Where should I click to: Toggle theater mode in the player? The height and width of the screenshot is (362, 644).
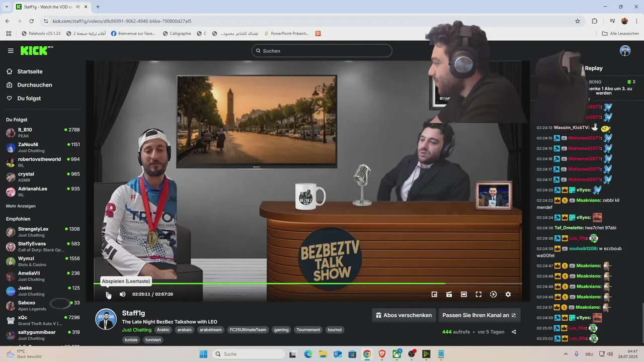pos(464,294)
